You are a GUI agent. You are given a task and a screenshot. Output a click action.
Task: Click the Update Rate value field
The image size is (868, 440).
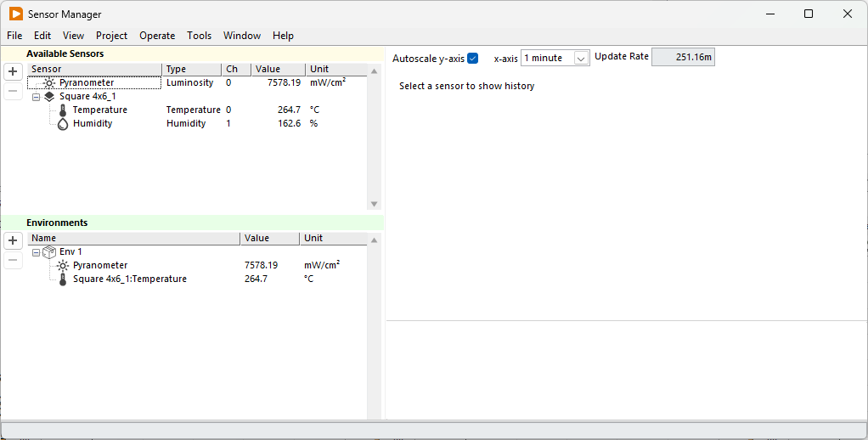point(683,58)
